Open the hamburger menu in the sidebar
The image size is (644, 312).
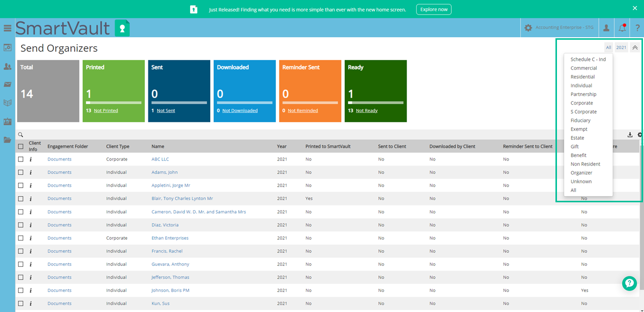click(7, 28)
